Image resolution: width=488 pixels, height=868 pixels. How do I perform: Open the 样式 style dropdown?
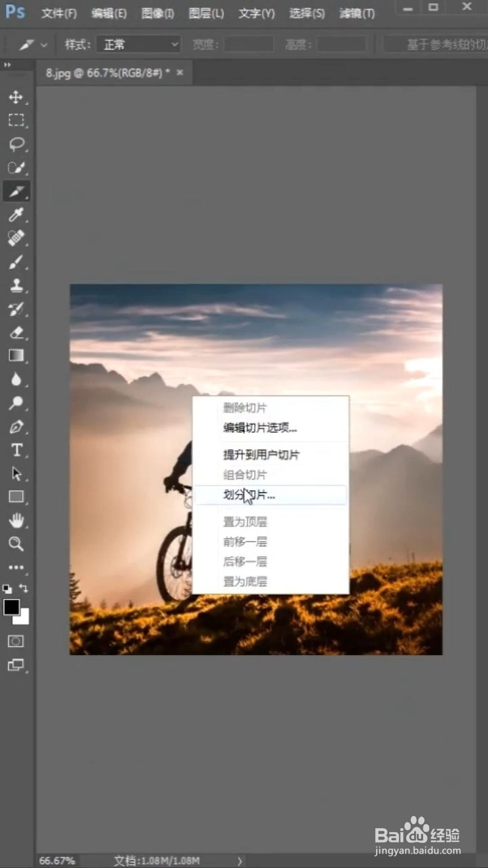coord(138,45)
